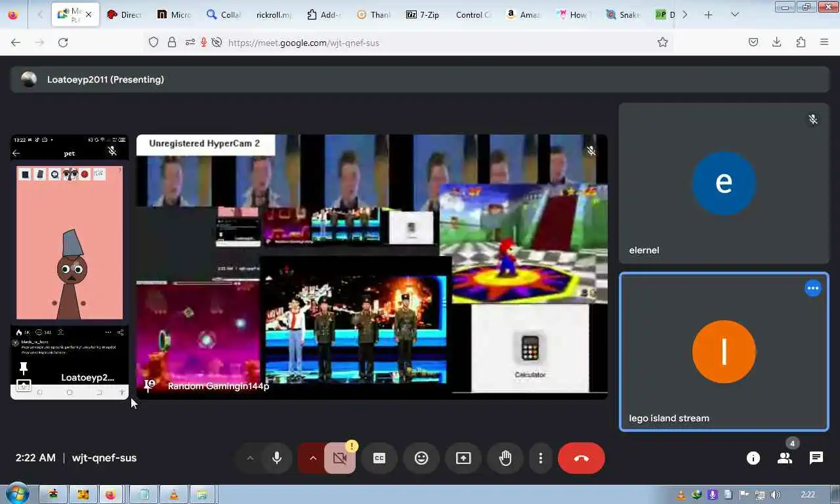This screenshot has width=840, height=504.
Task: Click meeting code wjt-qnef-sus text
Action: pos(104,458)
